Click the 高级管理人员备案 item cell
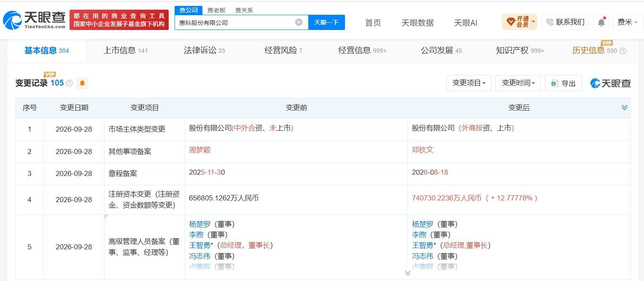Viewport: 644px width, 281px height. [144, 247]
